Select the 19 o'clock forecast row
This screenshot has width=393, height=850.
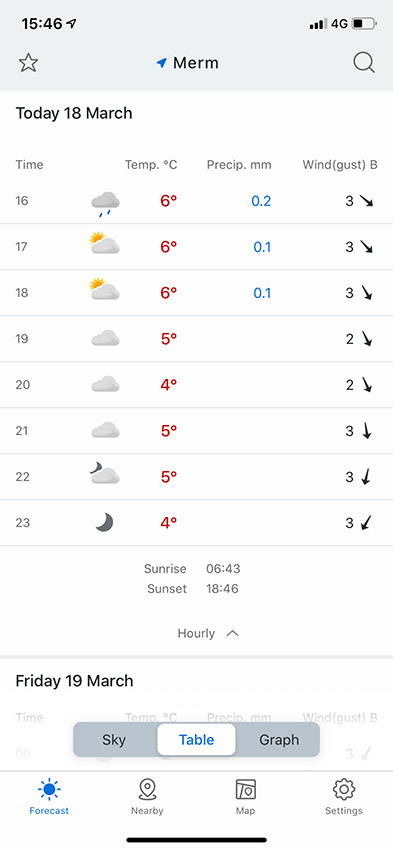tap(196, 339)
